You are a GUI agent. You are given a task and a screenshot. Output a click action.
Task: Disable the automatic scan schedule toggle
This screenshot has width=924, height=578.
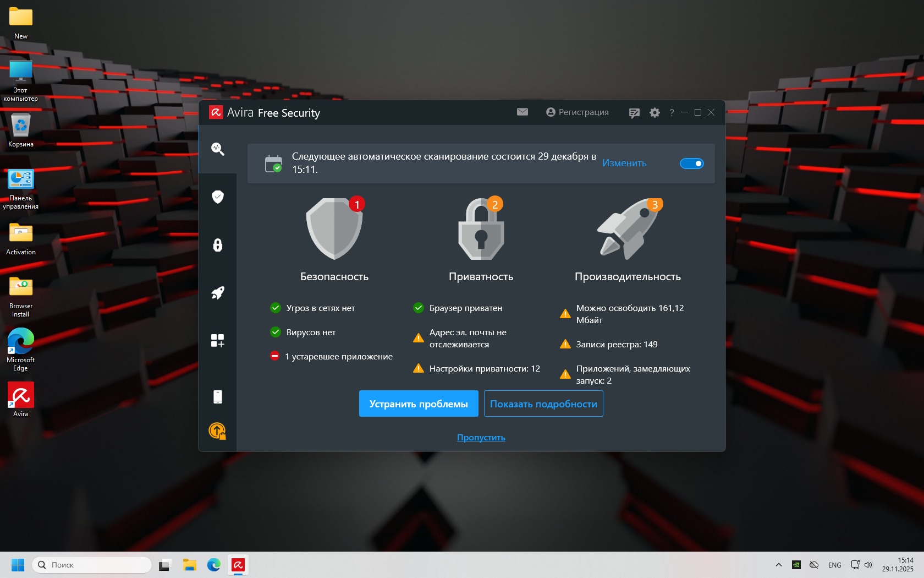pyautogui.click(x=691, y=163)
